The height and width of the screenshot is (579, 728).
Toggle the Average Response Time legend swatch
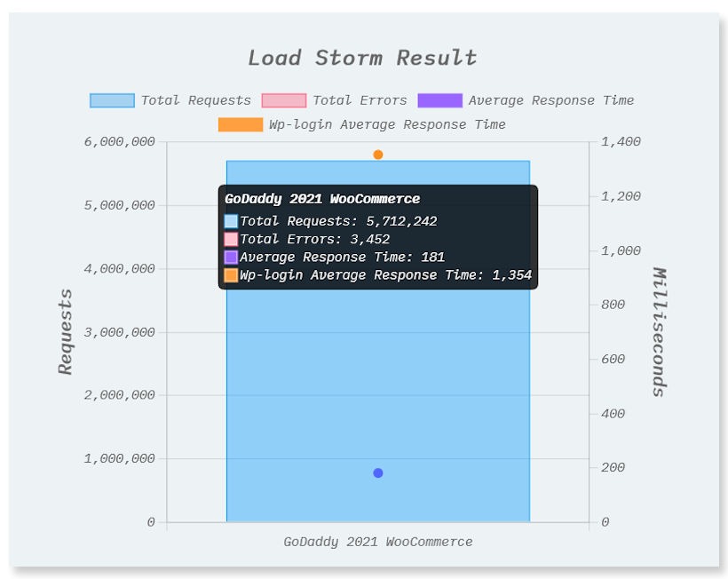tap(439, 100)
